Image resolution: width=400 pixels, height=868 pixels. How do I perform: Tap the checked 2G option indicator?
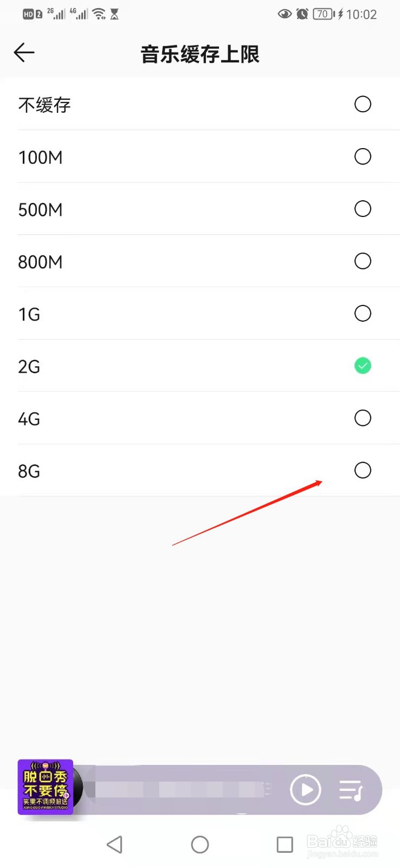pos(363,366)
